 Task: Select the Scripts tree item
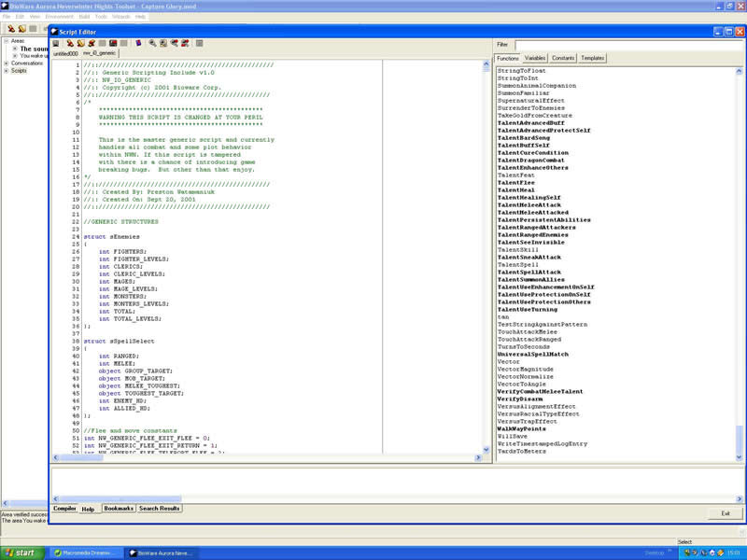(19, 71)
